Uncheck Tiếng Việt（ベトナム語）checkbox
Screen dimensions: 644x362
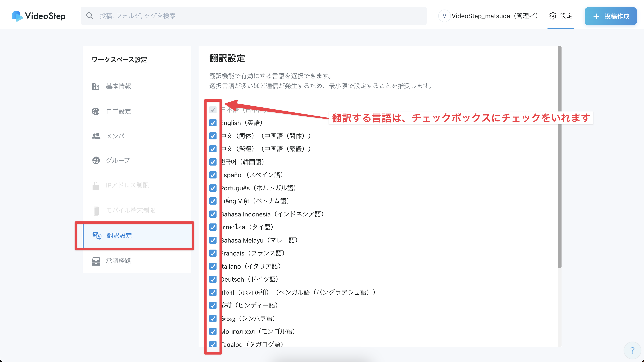coord(213,201)
